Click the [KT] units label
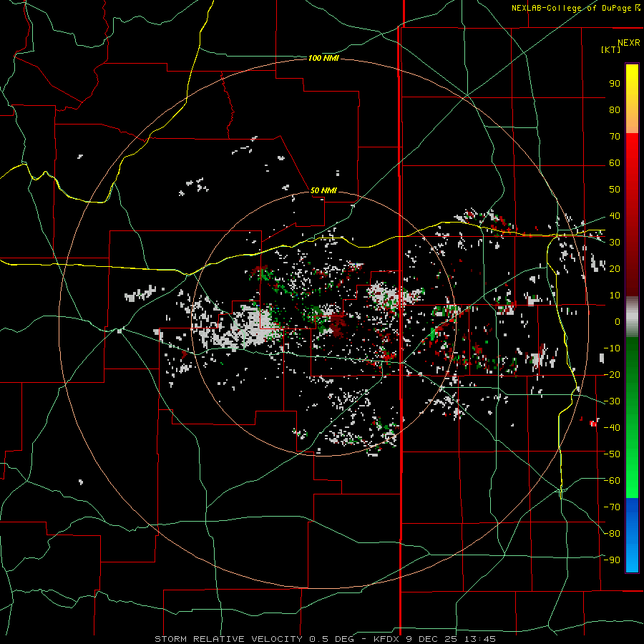This screenshot has height=644, width=644. click(x=610, y=49)
